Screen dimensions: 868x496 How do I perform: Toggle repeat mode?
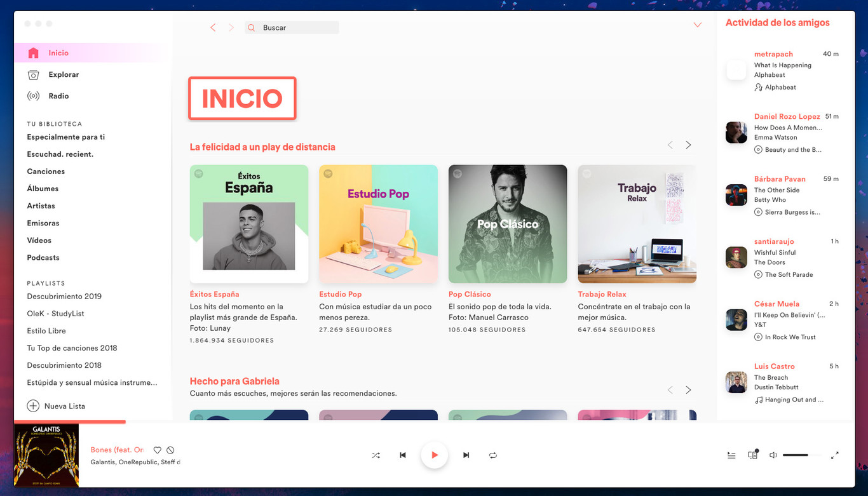pyautogui.click(x=493, y=455)
